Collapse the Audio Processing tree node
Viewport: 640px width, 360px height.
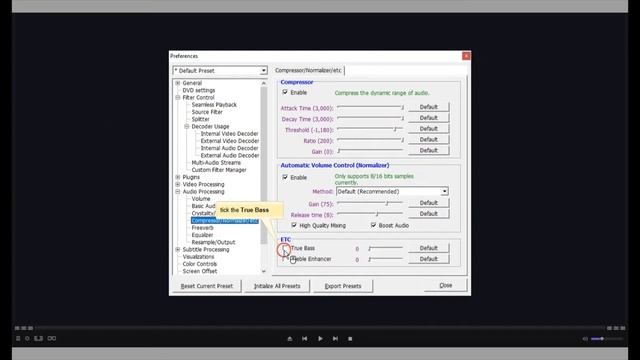click(x=178, y=191)
